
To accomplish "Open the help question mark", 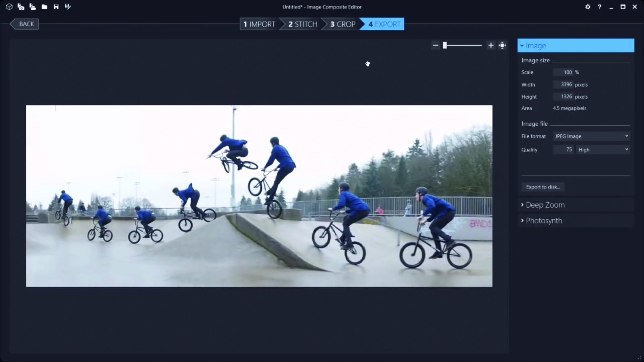I will click(x=599, y=7).
